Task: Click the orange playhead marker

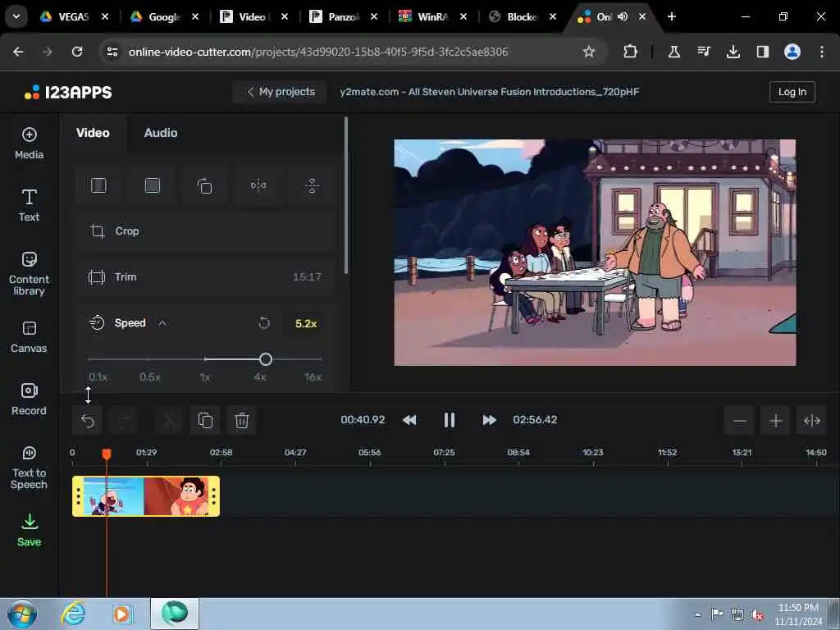Action: pyautogui.click(x=107, y=454)
